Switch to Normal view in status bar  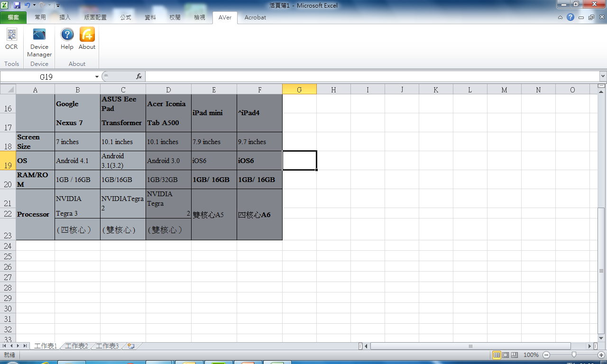[497, 355]
